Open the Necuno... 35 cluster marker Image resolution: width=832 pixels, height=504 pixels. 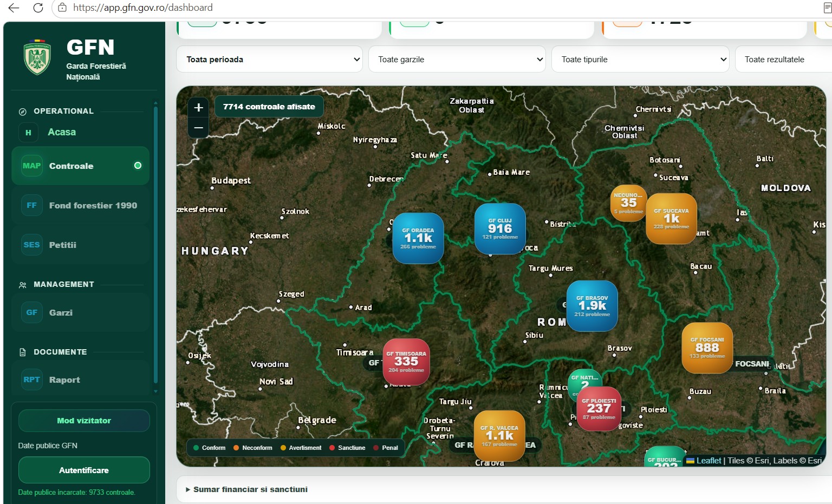tap(628, 203)
